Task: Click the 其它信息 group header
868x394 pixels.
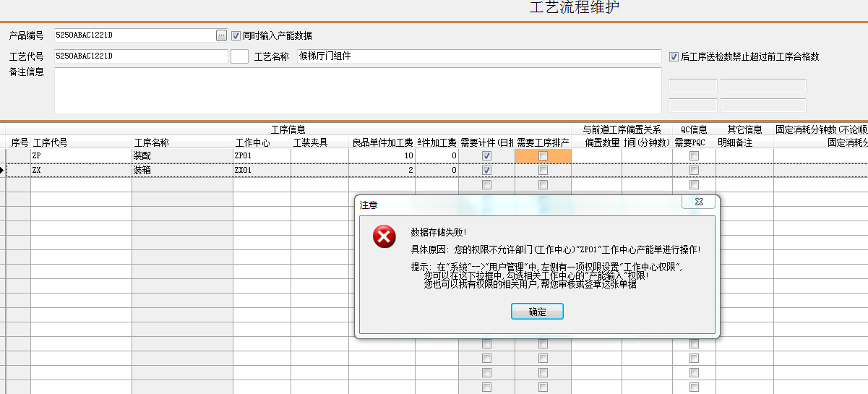Action: [744, 129]
